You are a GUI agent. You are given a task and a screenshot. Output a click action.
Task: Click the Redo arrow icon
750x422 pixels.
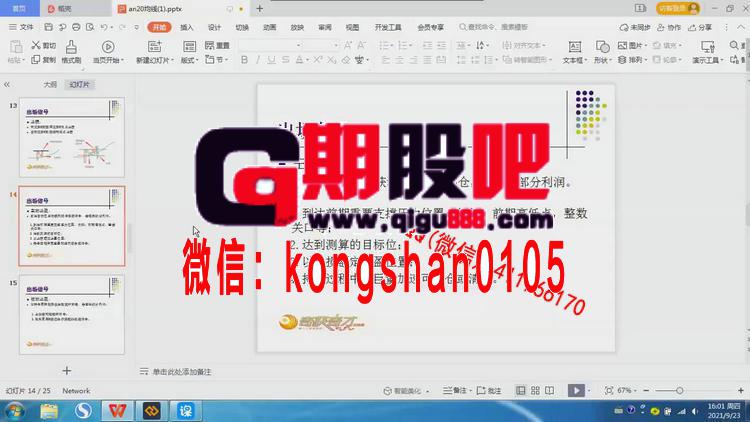(x=123, y=27)
